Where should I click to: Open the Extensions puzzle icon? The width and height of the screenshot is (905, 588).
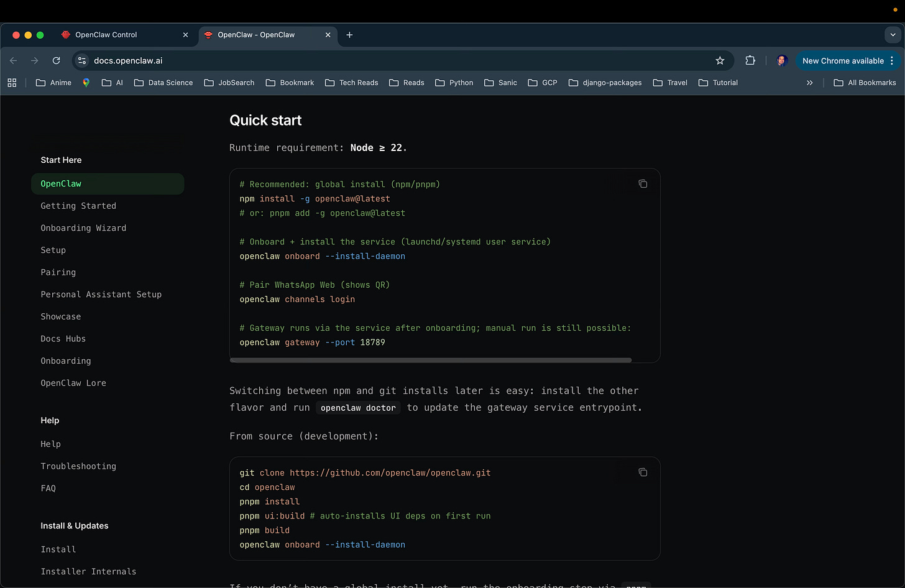point(750,60)
